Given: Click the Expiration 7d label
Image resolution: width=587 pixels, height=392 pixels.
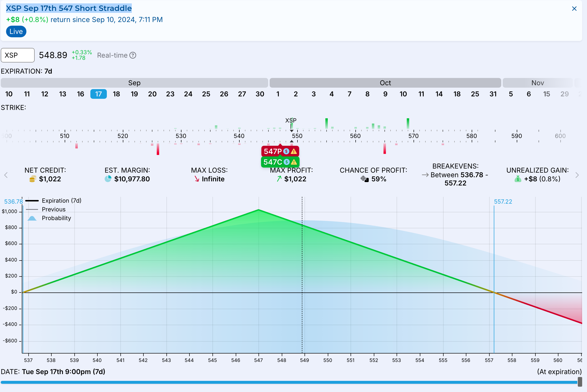Looking at the screenshot, I should point(26,71).
